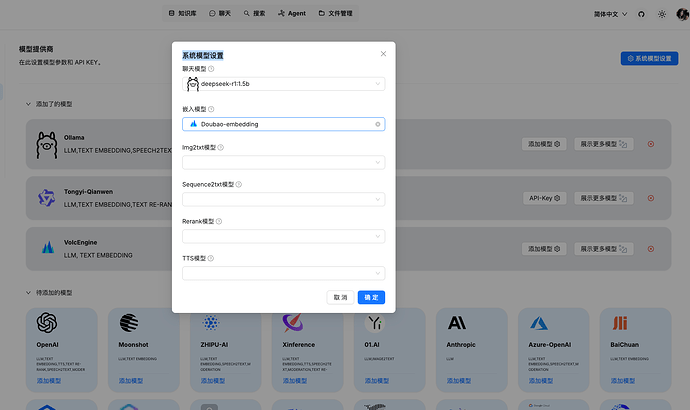Screen dimensions: 690x410
Task: Click the Ollama llama logo in the provider list
Action: point(47,145)
